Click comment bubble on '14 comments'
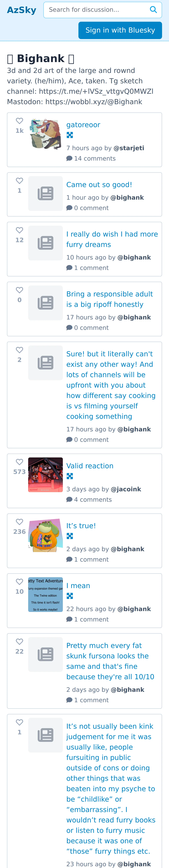169x868 pixels. pos(69,158)
